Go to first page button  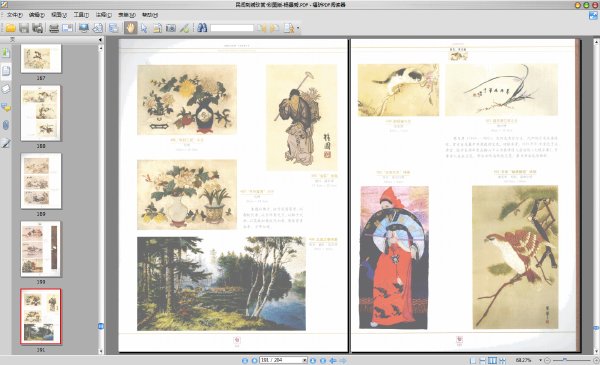pyautogui.click(x=245, y=360)
